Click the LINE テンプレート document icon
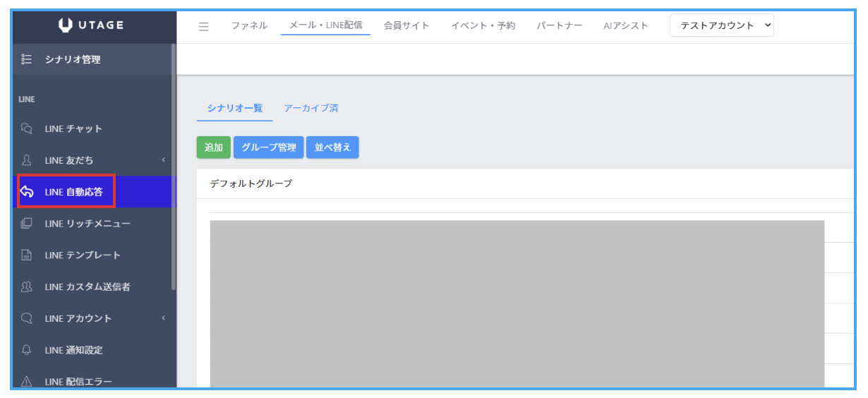Image resolution: width=868 pixels, height=398 pixels. 27,255
